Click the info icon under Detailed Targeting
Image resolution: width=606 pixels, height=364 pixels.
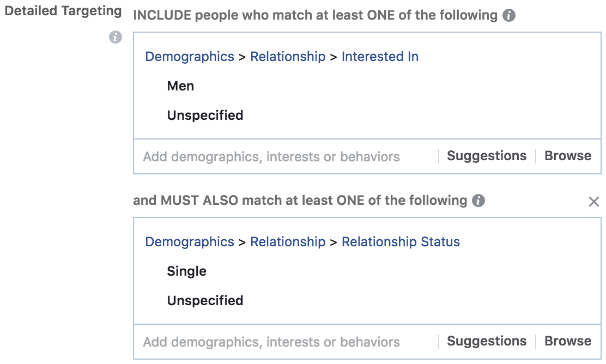point(115,37)
